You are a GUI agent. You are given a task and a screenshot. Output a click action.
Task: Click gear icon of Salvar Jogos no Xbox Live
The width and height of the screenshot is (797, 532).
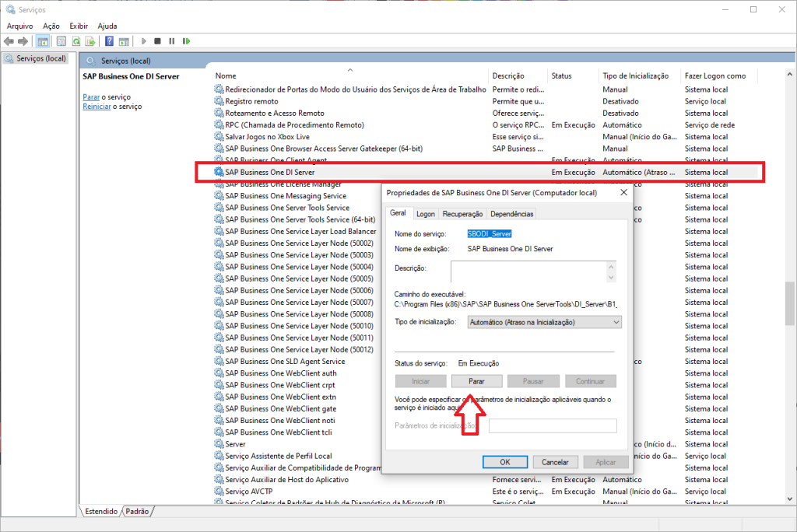pyautogui.click(x=219, y=137)
